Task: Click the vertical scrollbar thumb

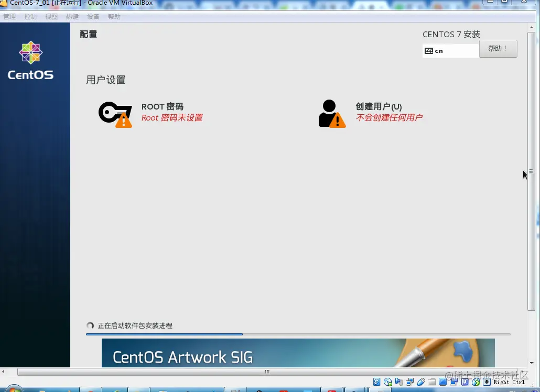Action: coord(531,171)
